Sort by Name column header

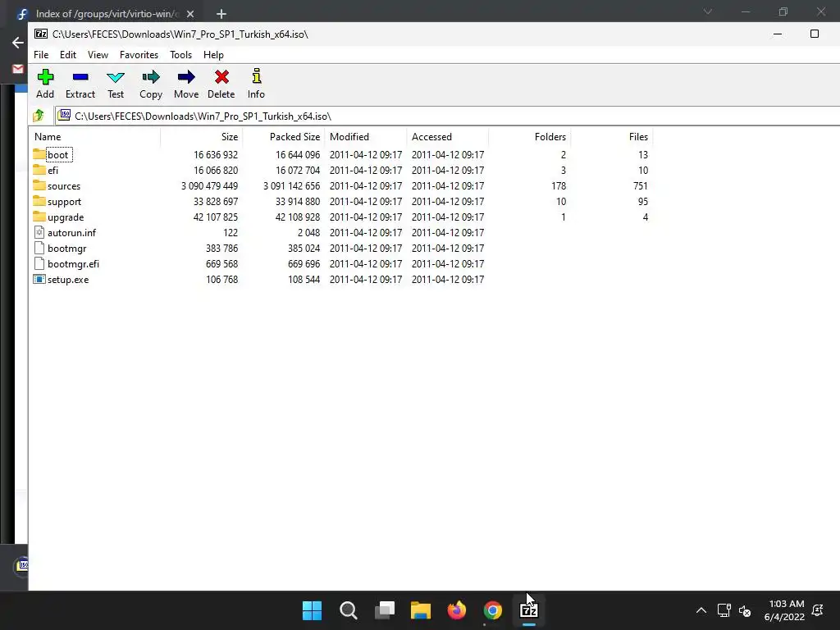click(95, 137)
